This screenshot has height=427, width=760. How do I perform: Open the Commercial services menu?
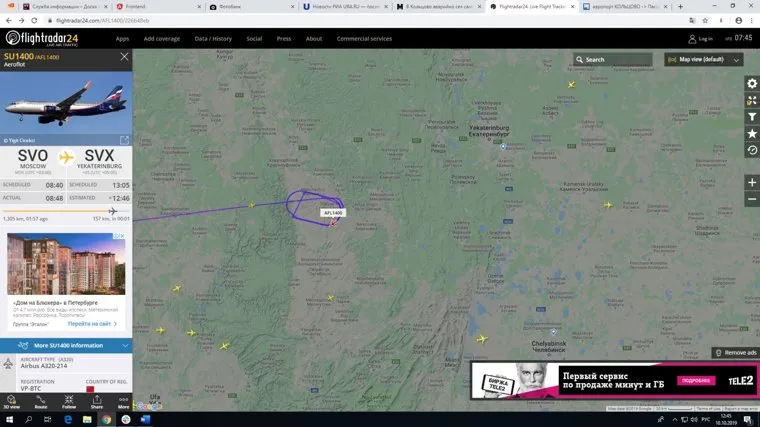coord(364,38)
